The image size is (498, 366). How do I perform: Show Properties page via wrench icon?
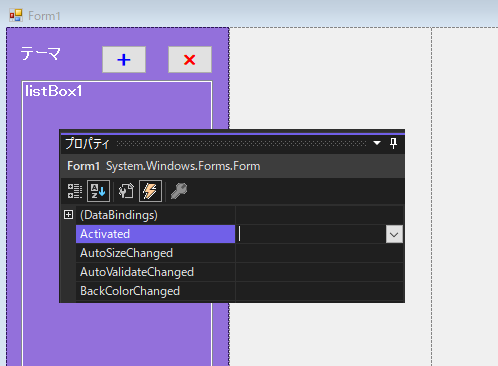pyautogui.click(x=126, y=191)
